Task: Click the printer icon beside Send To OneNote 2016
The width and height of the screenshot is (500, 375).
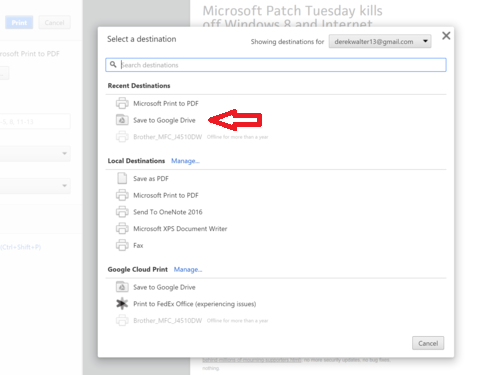Action: (122, 212)
